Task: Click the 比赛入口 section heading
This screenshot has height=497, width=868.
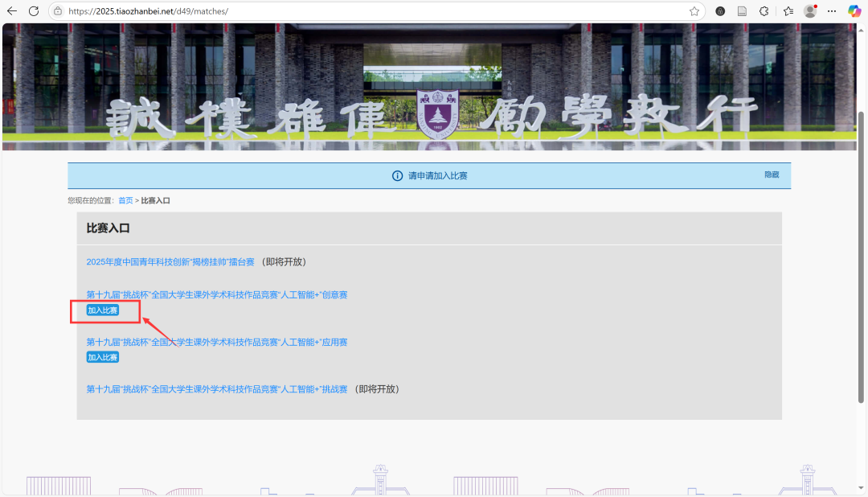Action: pos(108,228)
